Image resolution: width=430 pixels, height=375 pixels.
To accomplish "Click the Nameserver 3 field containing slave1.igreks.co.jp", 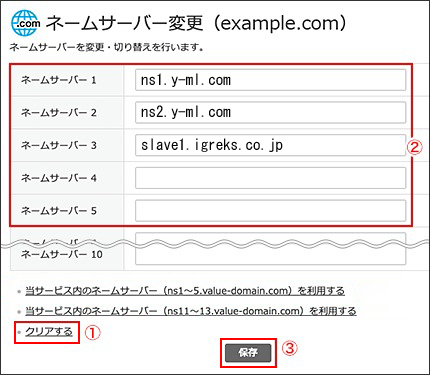I will click(270, 145).
